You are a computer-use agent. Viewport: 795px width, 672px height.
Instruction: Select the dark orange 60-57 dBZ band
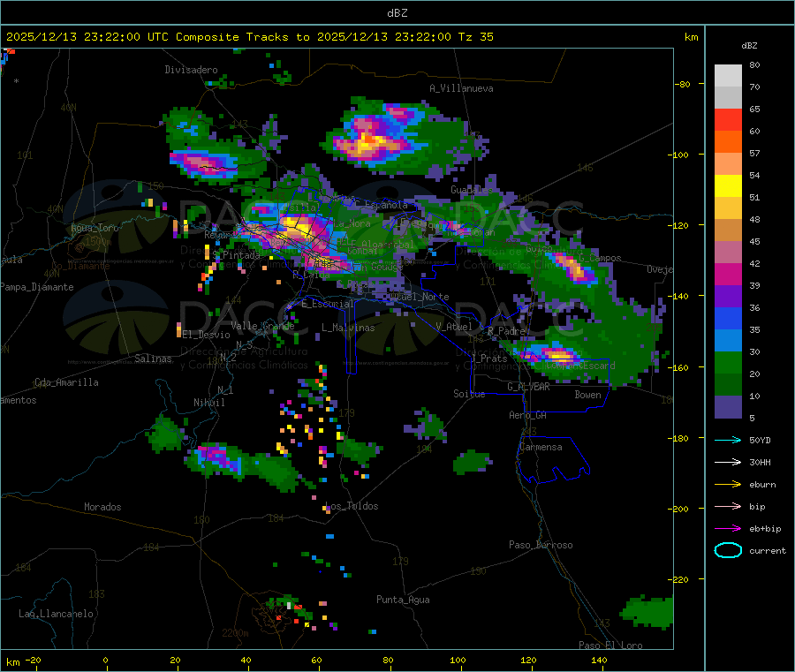pyautogui.click(x=728, y=142)
